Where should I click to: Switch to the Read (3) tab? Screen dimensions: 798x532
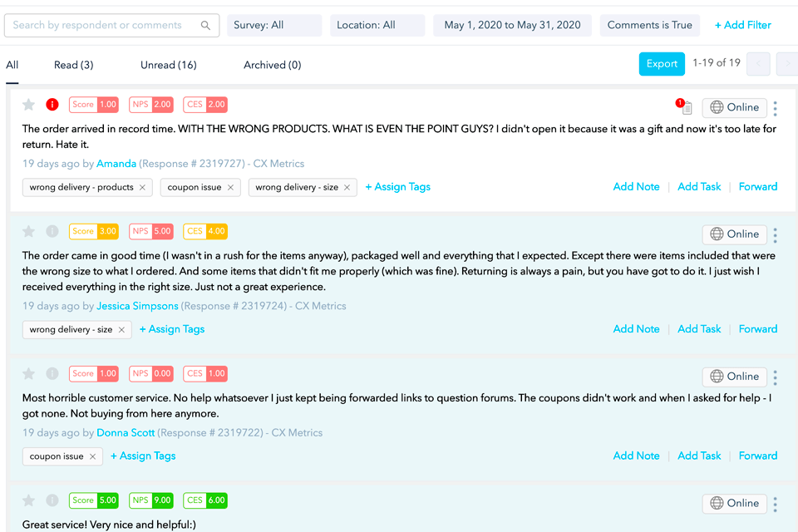tap(74, 65)
